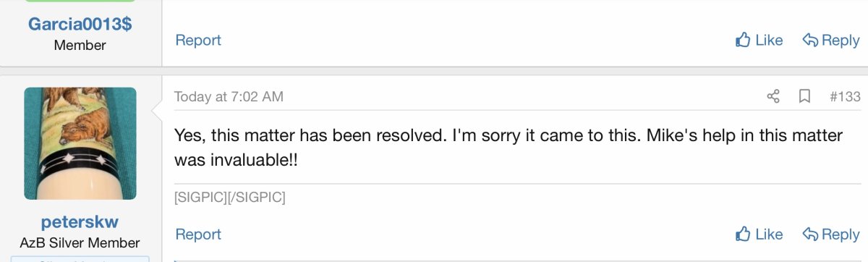Image resolution: width=868 pixels, height=262 pixels.
Task: Click the Today at 7:02 AM timestamp
Action: (229, 96)
